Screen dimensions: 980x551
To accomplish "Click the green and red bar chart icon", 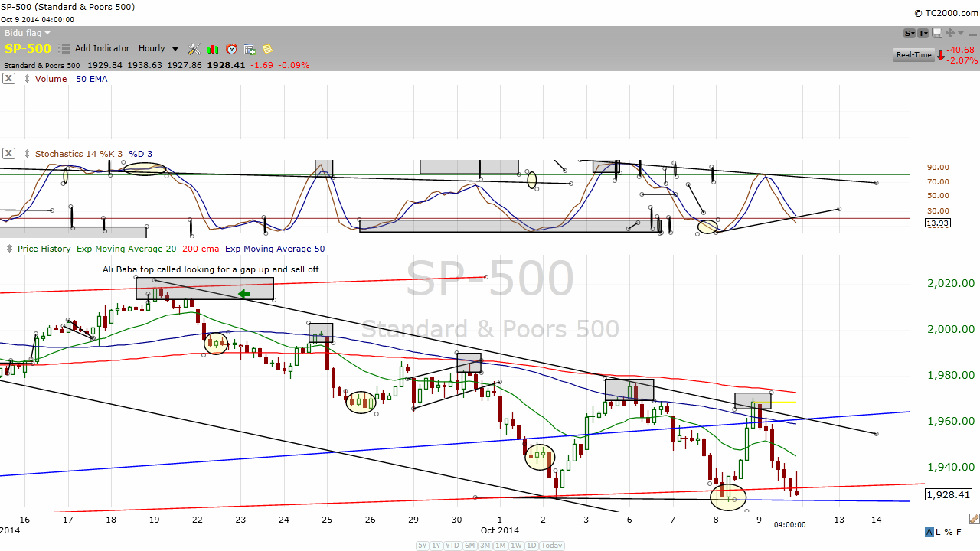I will click(213, 49).
